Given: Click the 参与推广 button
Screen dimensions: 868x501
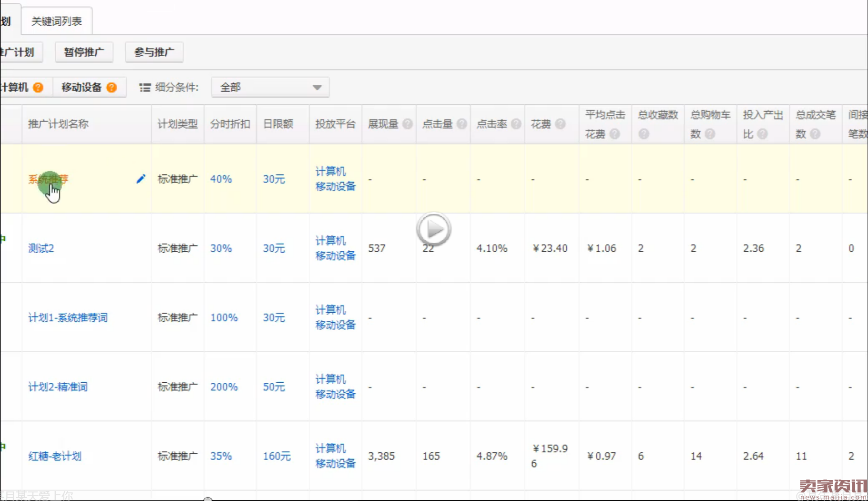Looking at the screenshot, I should coord(154,52).
